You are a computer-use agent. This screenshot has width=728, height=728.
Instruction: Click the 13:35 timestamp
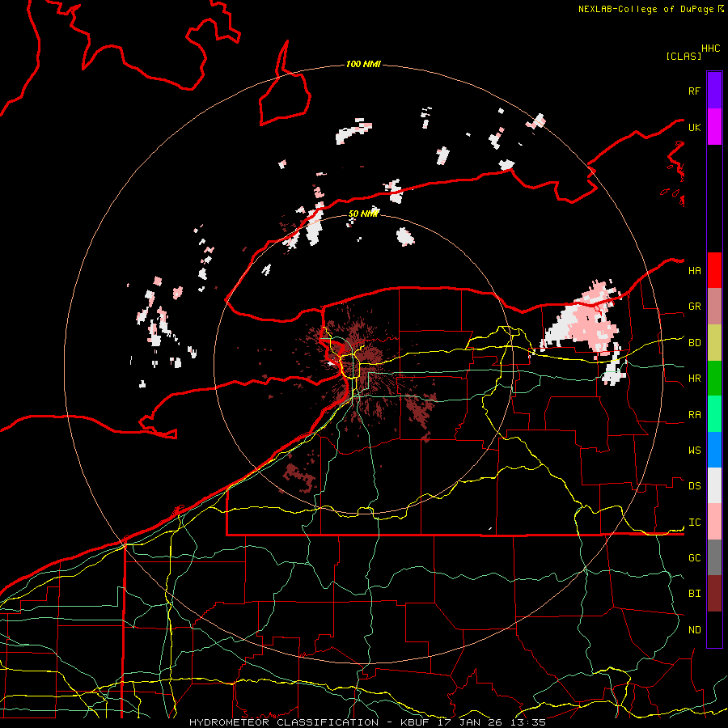coord(529,722)
